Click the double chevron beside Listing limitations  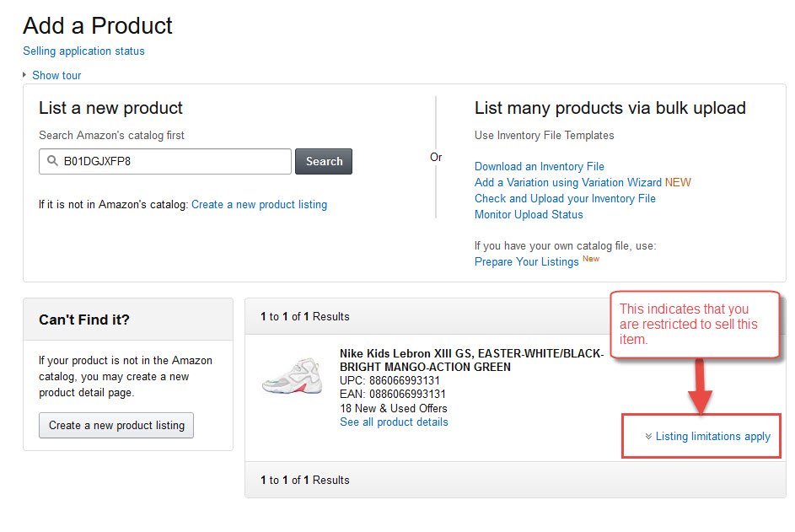coord(648,436)
